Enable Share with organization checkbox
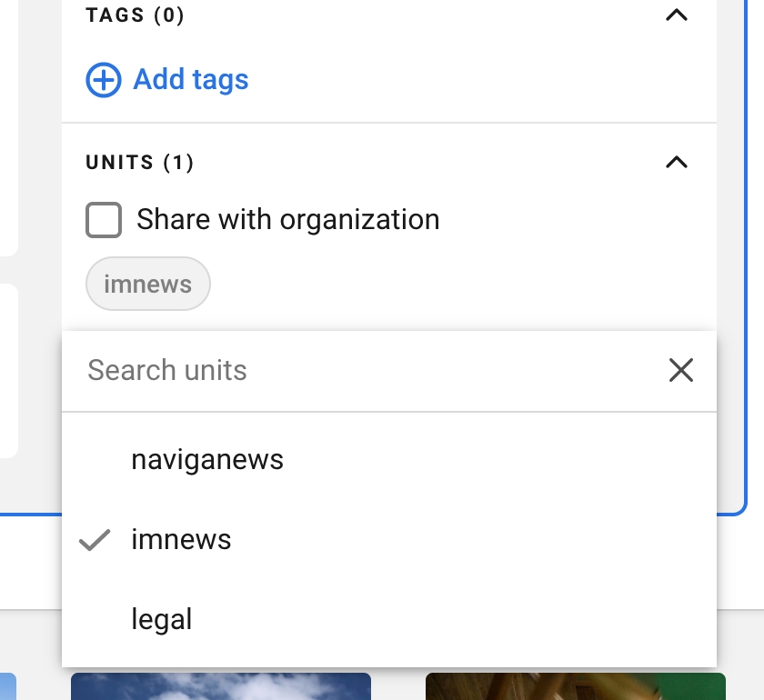 click(104, 220)
